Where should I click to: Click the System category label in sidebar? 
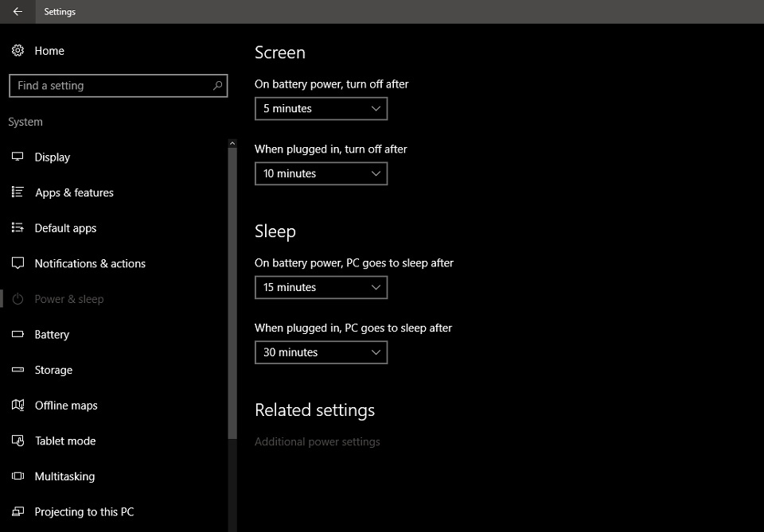(25, 122)
